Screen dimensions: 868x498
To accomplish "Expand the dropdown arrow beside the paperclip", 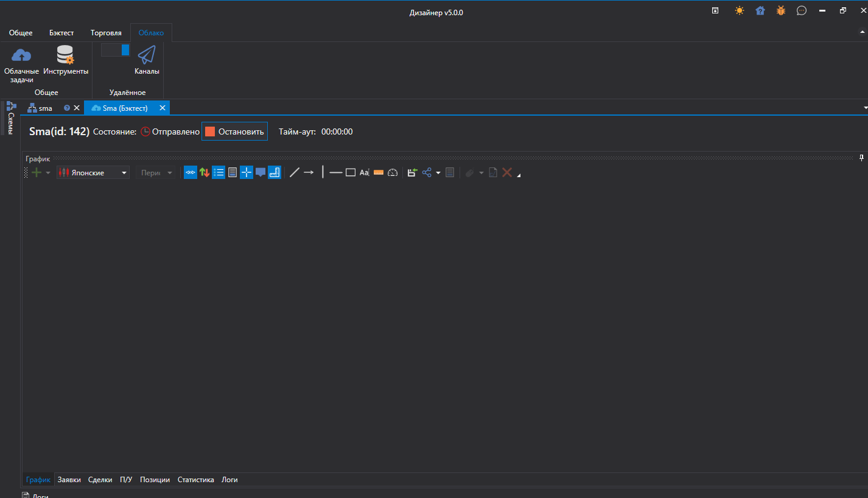I will tap(481, 173).
